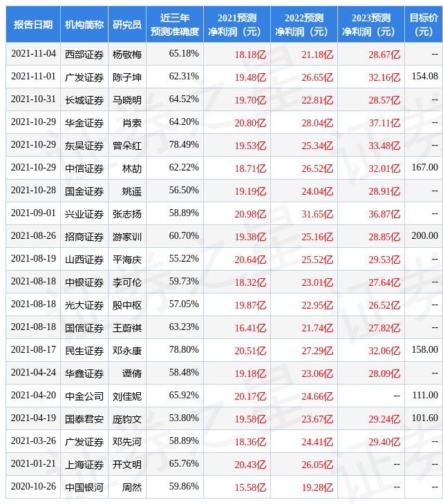Click the 2023预测净利润 column header
This screenshot has width=443, height=504.
pos(371,24)
